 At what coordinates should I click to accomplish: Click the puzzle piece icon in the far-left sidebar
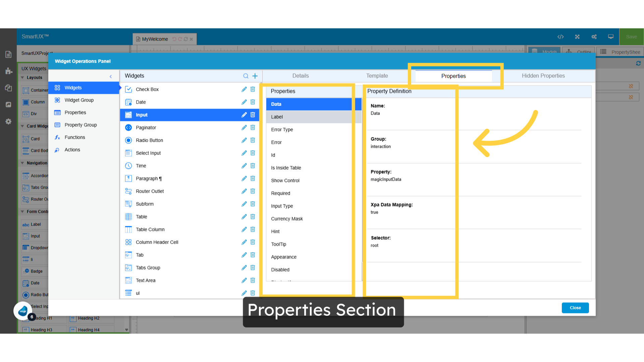[x=8, y=71]
